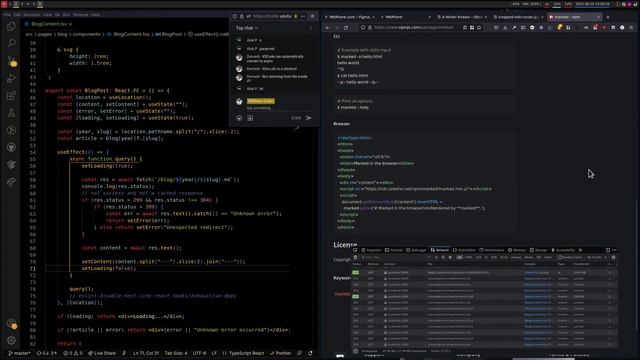Open the Manage gear in VS Code

(11, 340)
